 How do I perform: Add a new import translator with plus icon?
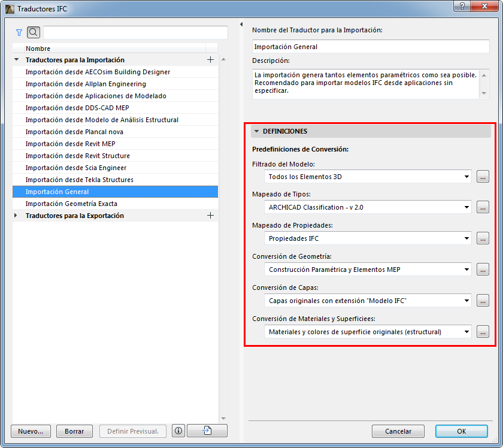(210, 60)
